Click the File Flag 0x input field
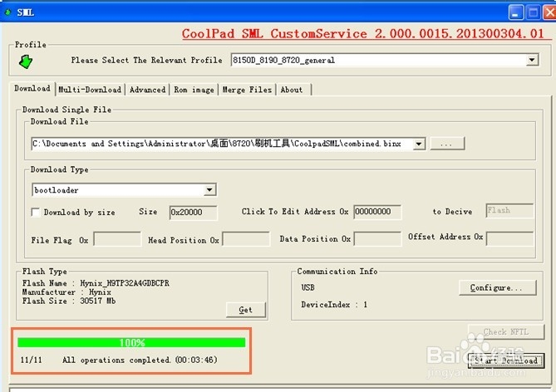 point(117,239)
